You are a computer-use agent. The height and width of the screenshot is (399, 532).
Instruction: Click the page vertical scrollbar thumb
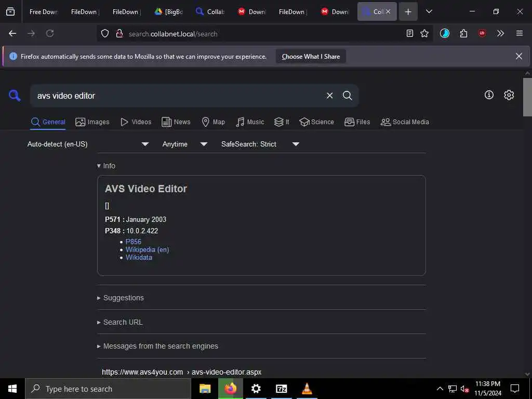tap(527, 97)
